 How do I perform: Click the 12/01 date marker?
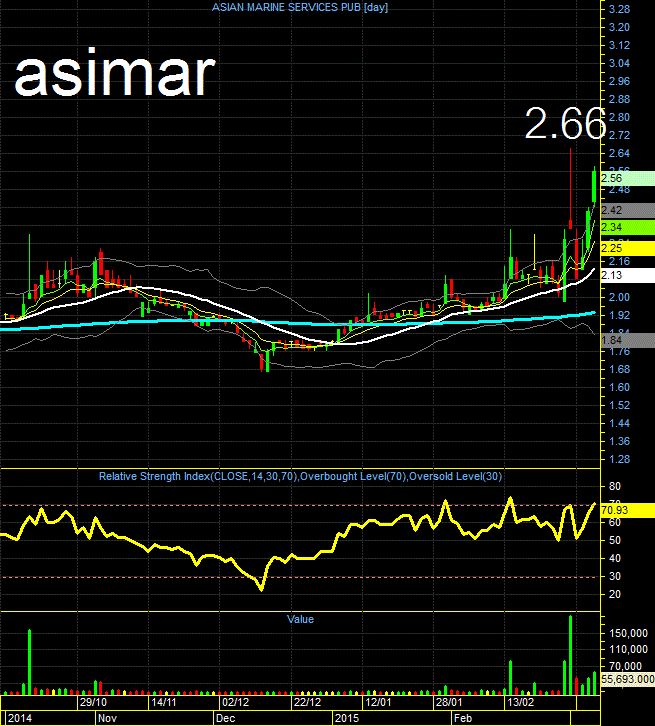point(378,702)
